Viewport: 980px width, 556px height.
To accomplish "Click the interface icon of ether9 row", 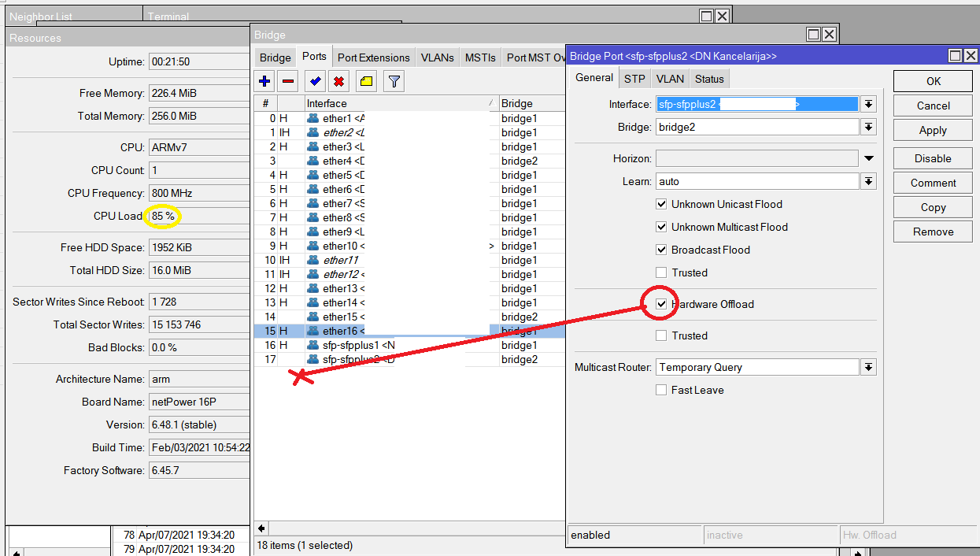I will 313,232.
